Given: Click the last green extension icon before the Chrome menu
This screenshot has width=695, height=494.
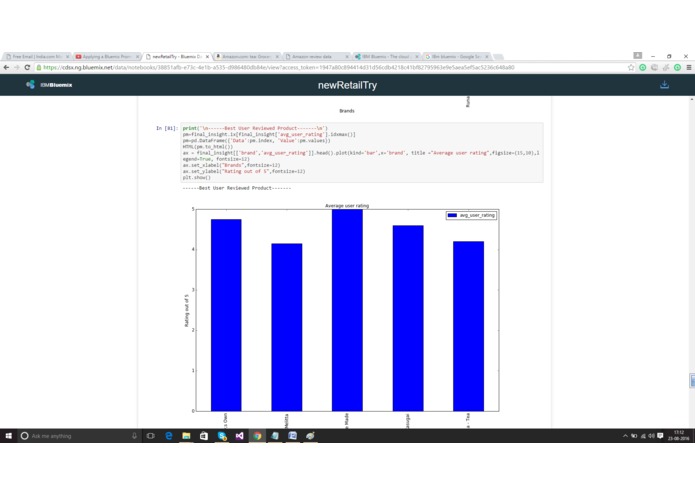Looking at the screenshot, I should click(x=677, y=67).
